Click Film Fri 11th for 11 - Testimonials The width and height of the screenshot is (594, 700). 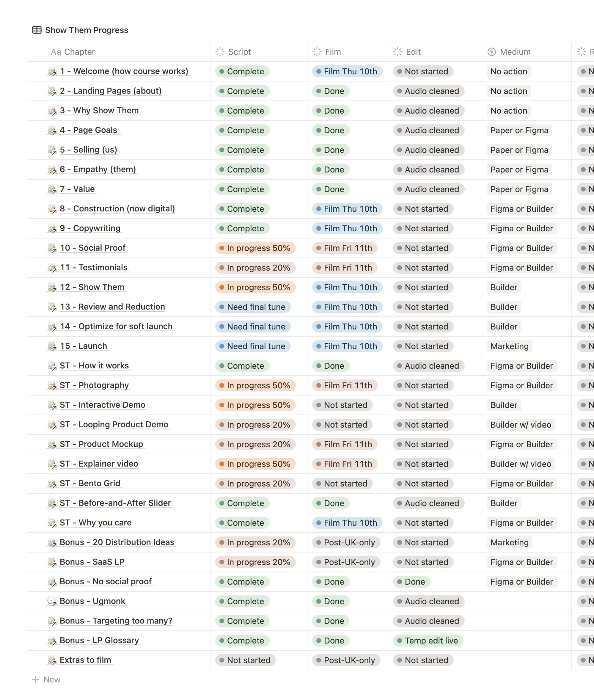(345, 268)
